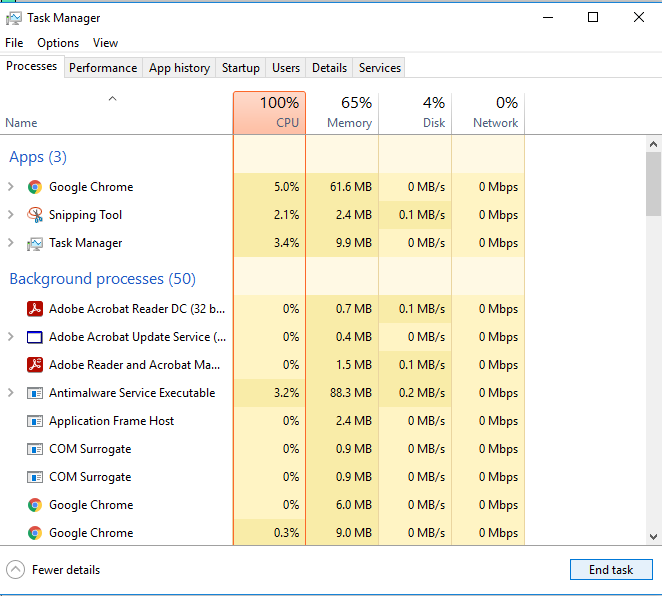
Task: Click the Adobe Acrobat Update Service name
Action: pos(137,337)
